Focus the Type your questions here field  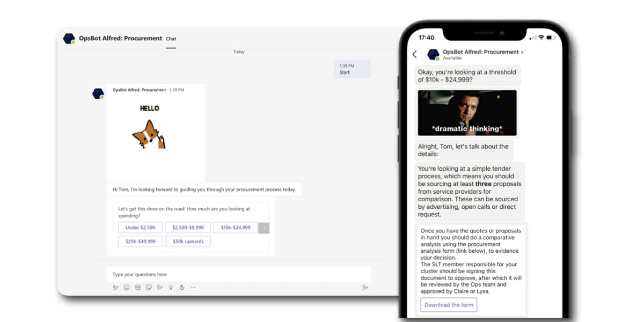point(239,274)
